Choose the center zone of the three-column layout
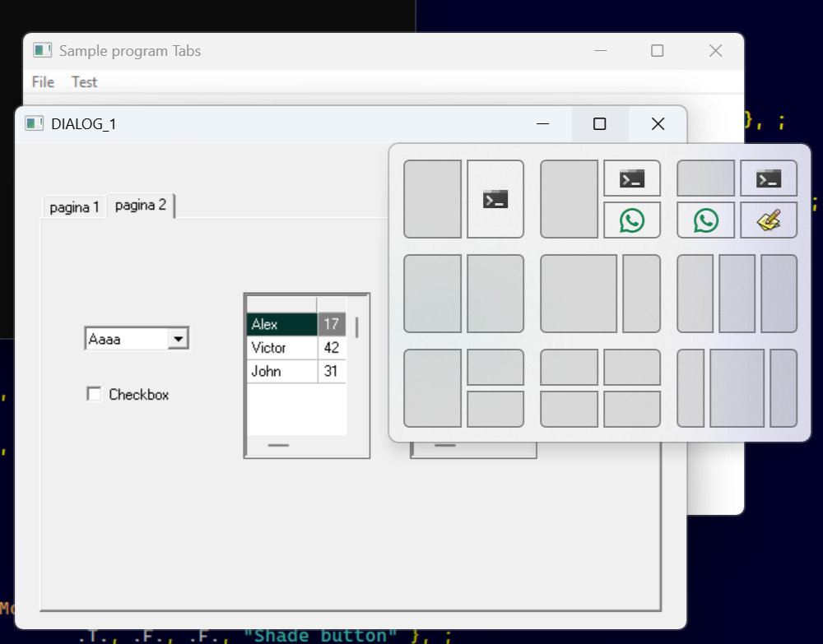Image resolution: width=823 pixels, height=644 pixels. 737,294
